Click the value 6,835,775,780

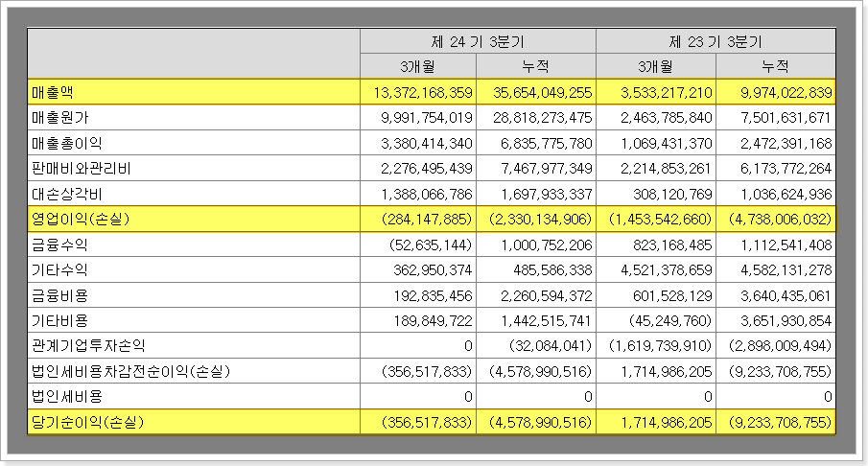547,143
